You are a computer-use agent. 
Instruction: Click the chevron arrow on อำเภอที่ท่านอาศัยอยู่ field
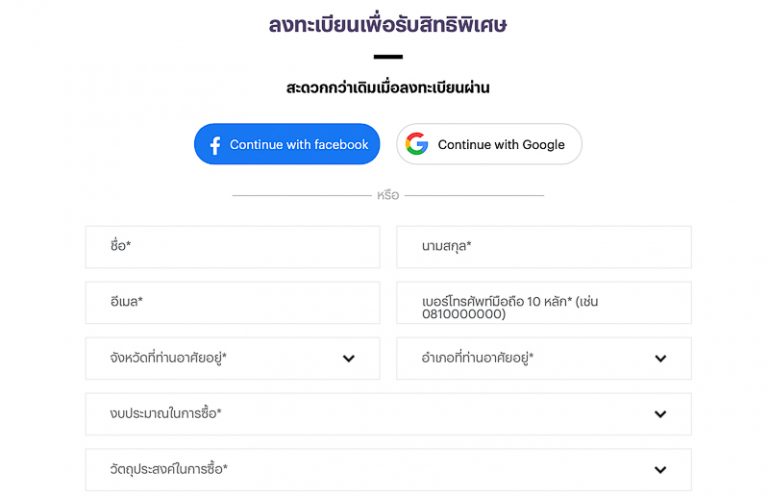tap(660, 358)
